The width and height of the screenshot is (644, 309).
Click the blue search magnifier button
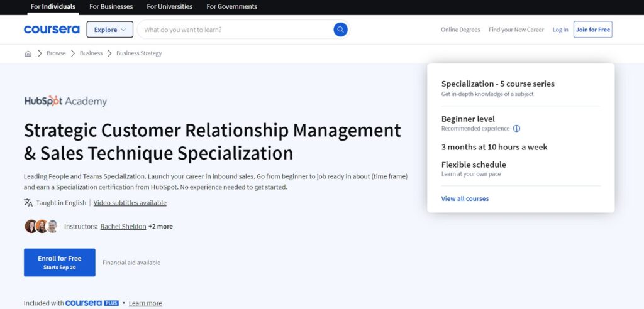(340, 30)
